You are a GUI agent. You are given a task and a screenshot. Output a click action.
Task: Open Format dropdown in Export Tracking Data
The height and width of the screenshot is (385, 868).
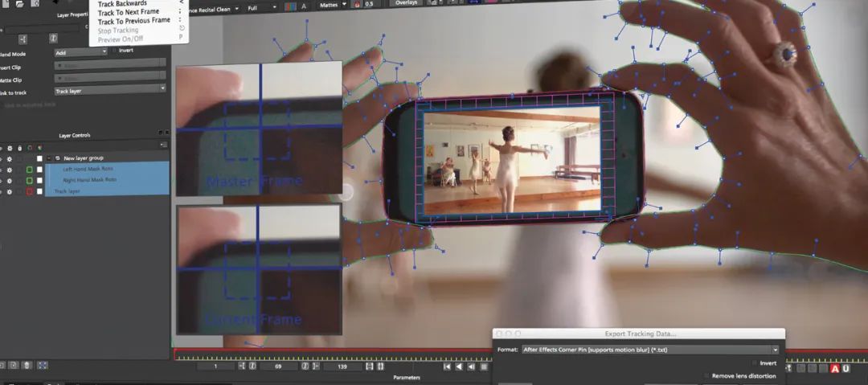pos(650,350)
